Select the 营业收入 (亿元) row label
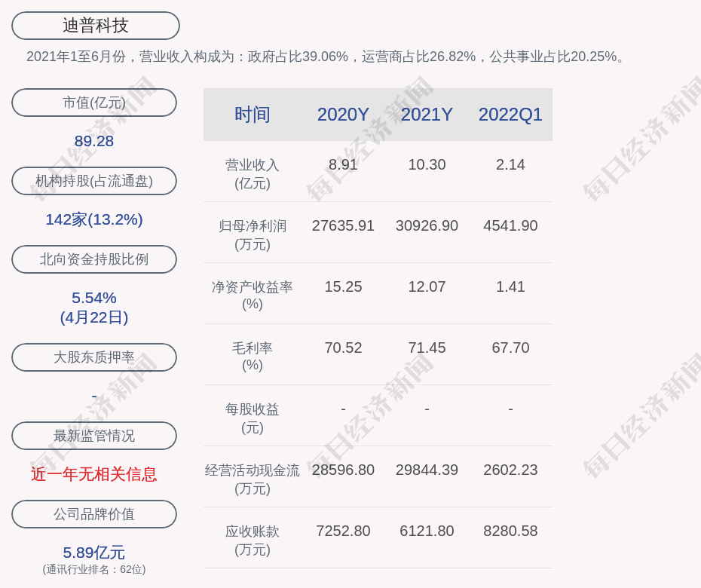 pos(253,174)
